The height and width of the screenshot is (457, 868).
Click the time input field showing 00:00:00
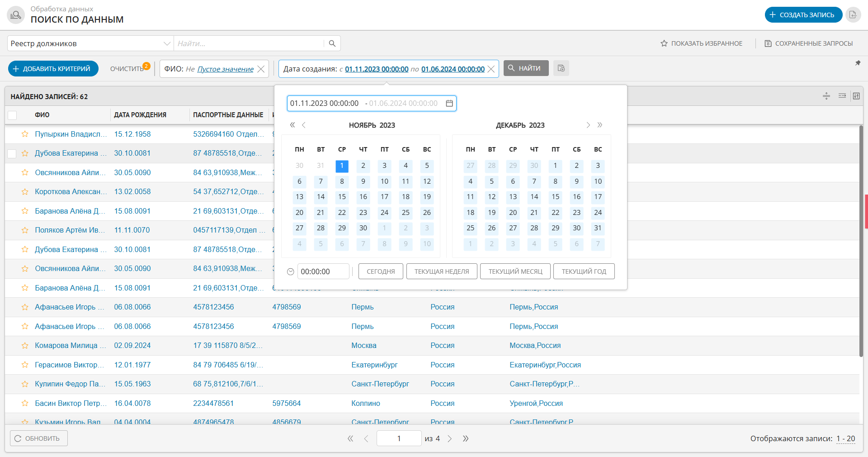323,271
